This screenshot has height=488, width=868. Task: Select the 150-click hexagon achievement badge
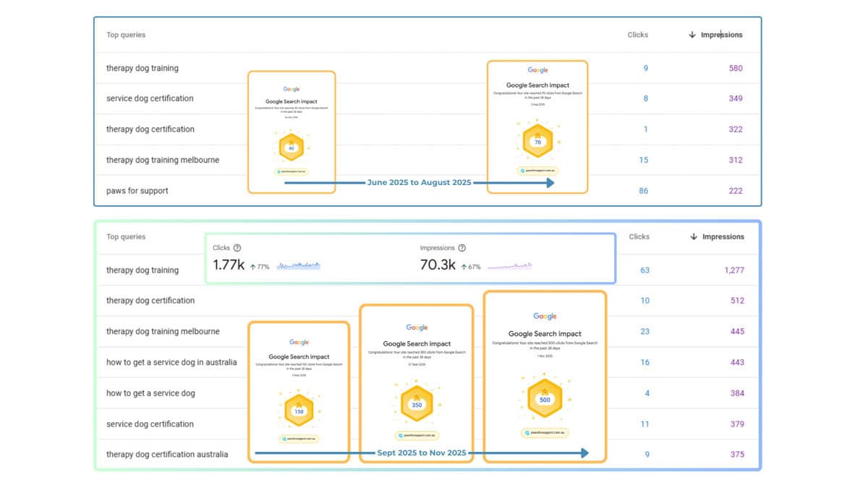click(299, 411)
